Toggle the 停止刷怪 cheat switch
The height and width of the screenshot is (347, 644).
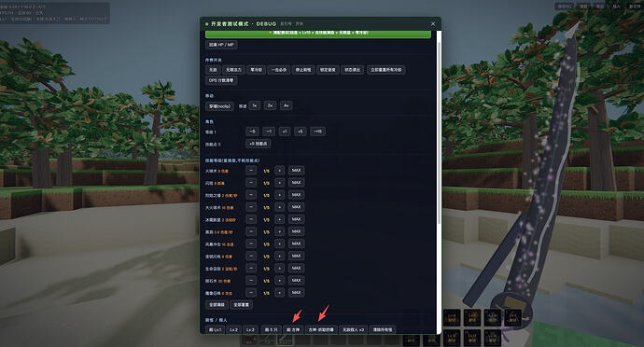303,70
